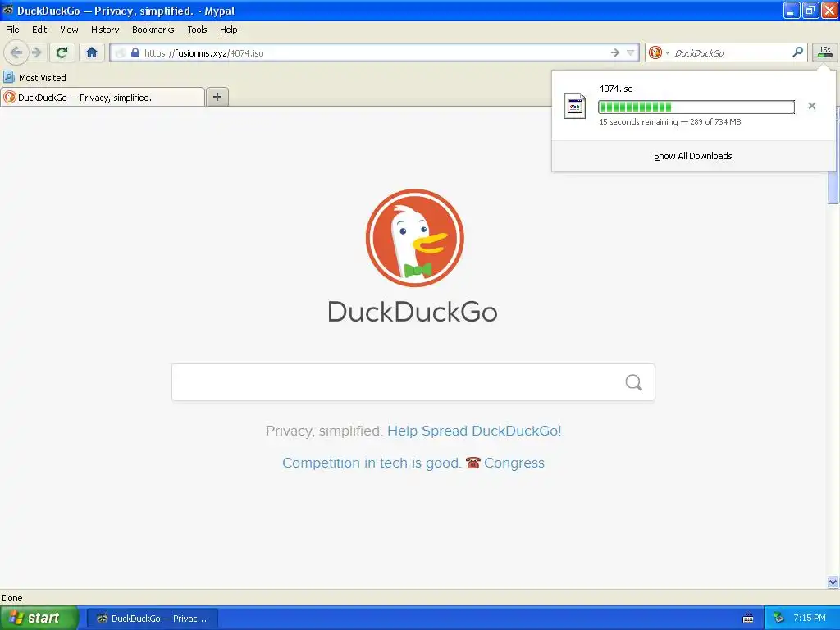Go to the Home page
The height and width of the screenshot is (630, 840).
(92, 52)
